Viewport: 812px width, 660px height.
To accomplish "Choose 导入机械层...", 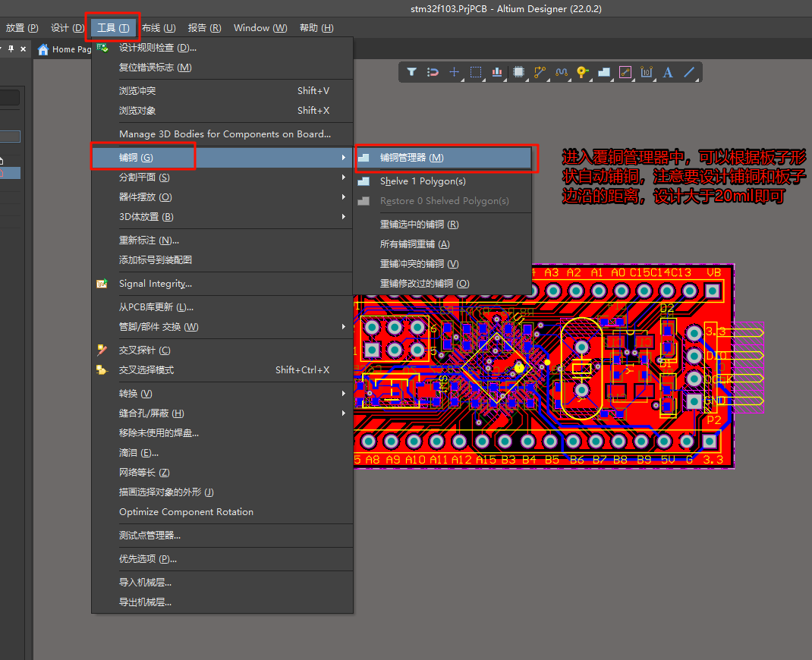I will point(222,583).
